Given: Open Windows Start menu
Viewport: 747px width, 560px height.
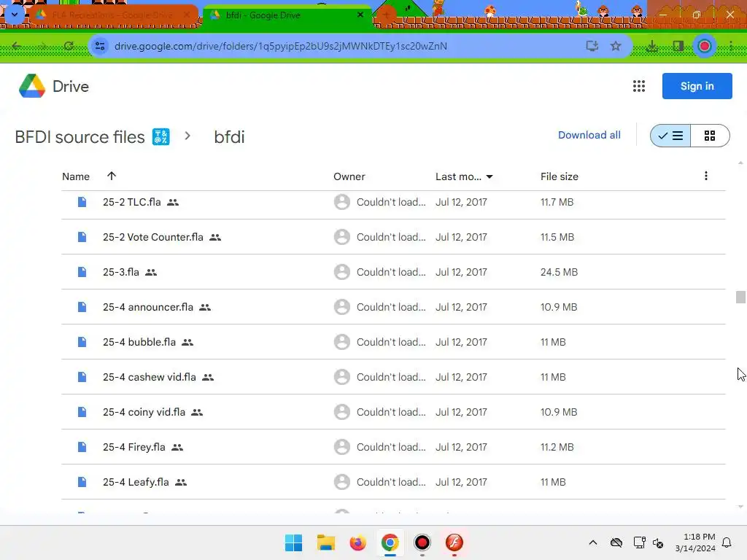Looking at the screenshot, I should pos(293,542).
